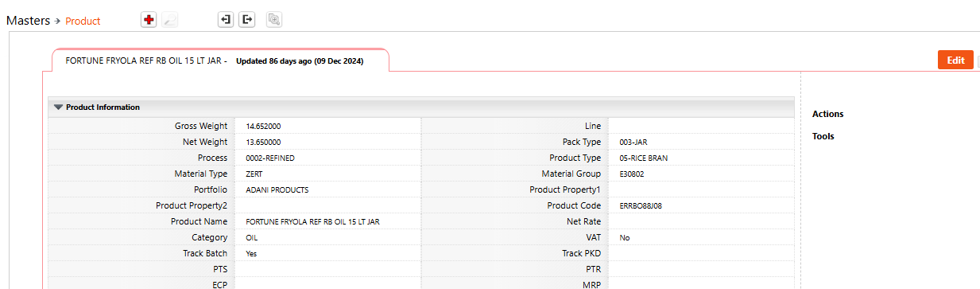
Task: Click the red plus add-new icon
Action: 149,20
